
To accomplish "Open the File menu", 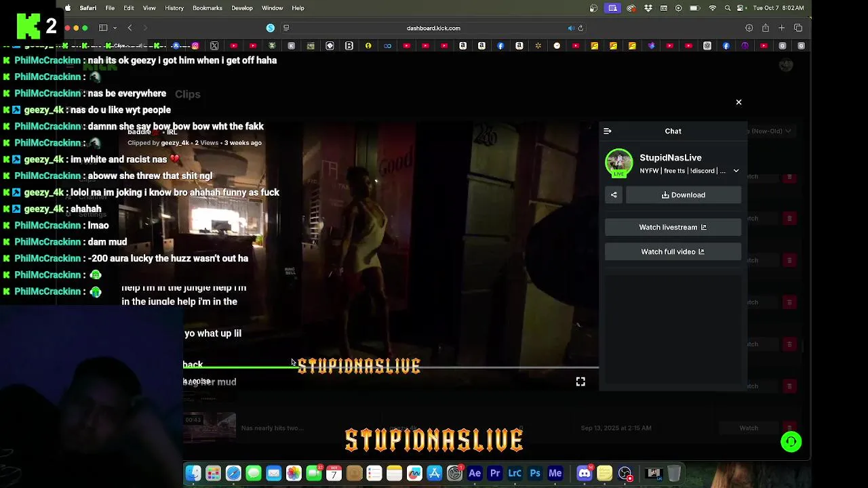I will click(110, 8).
